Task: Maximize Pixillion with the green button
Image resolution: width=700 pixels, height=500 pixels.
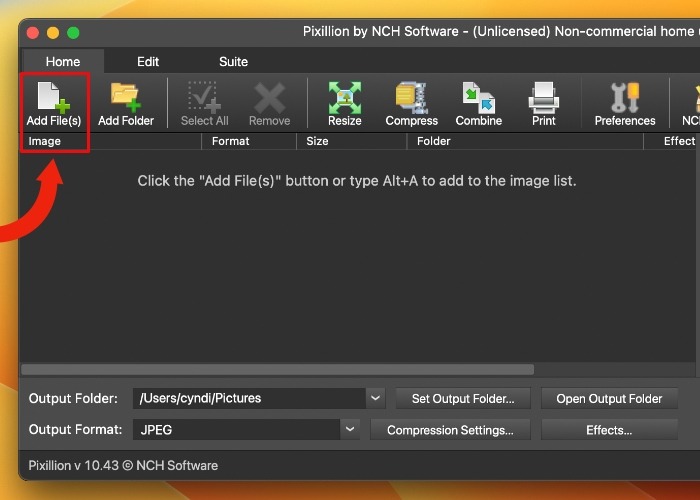Action: 73,33
